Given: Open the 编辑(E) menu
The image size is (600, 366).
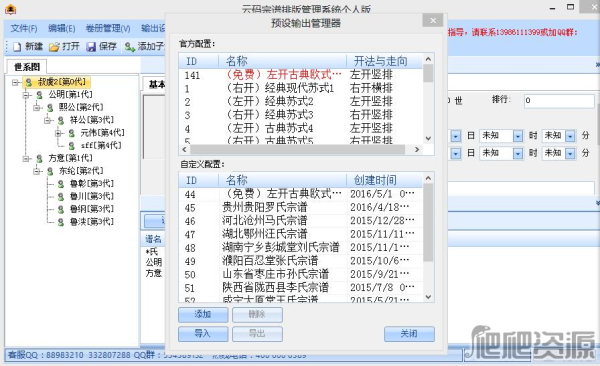Looking at the screenshot, I should click(61, 28).
